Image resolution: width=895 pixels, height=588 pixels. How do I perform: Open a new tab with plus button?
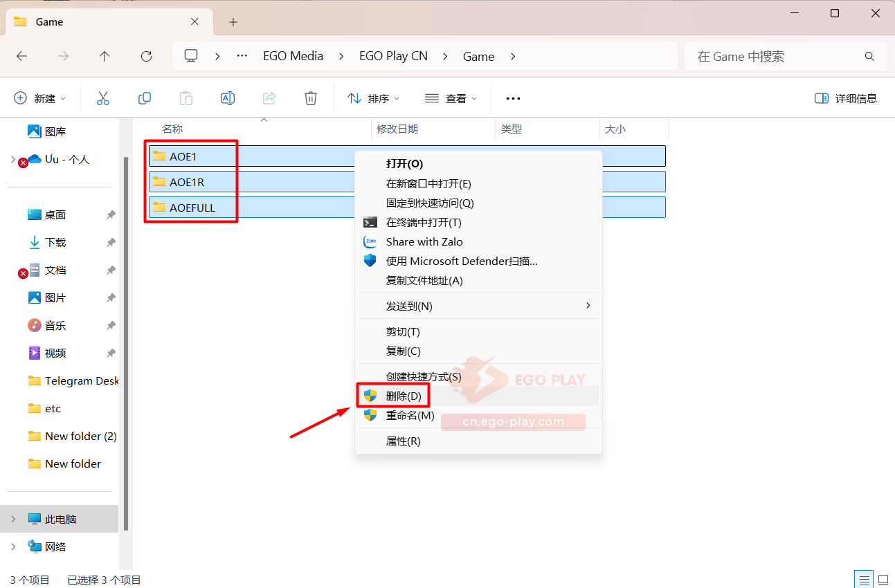pyautogui.click(x=233, y=22)
